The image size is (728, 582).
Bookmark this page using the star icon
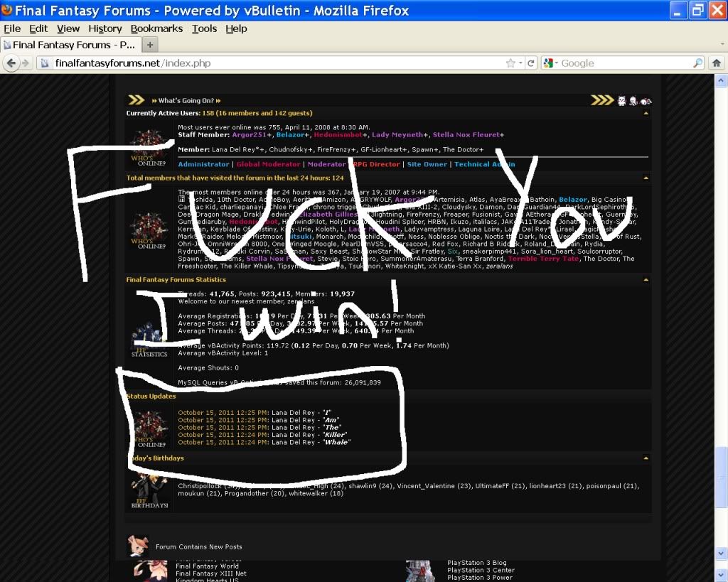(510, 63)
